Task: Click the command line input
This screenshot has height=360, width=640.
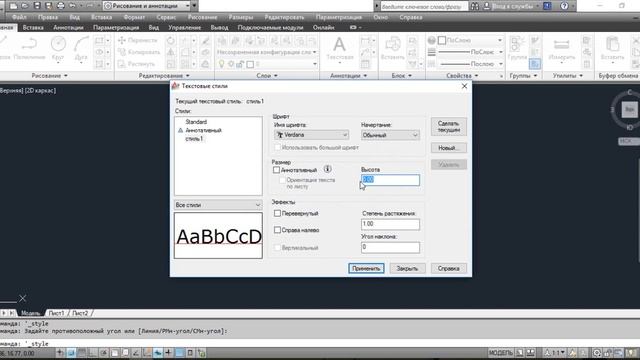Action: point(320,344)
